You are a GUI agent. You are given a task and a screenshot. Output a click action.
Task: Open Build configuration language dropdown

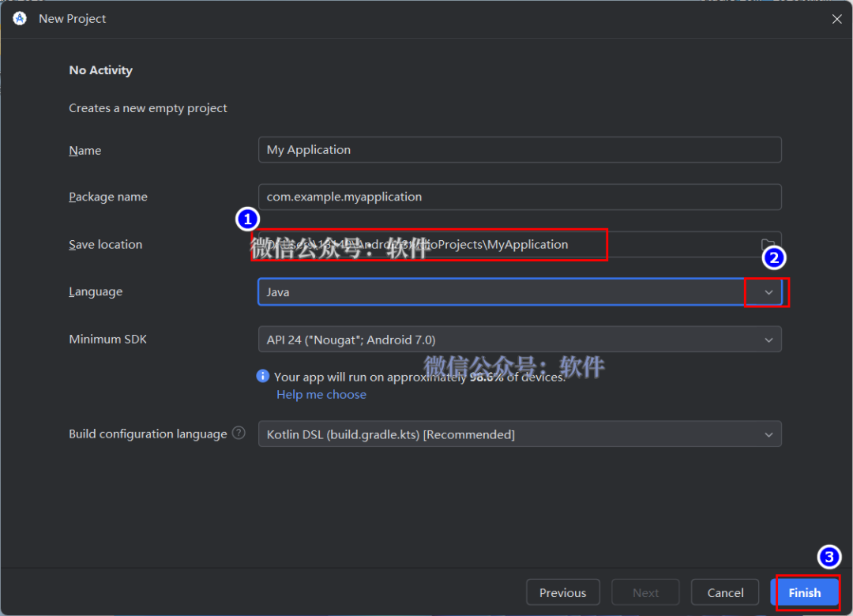(x=520, y=434)
